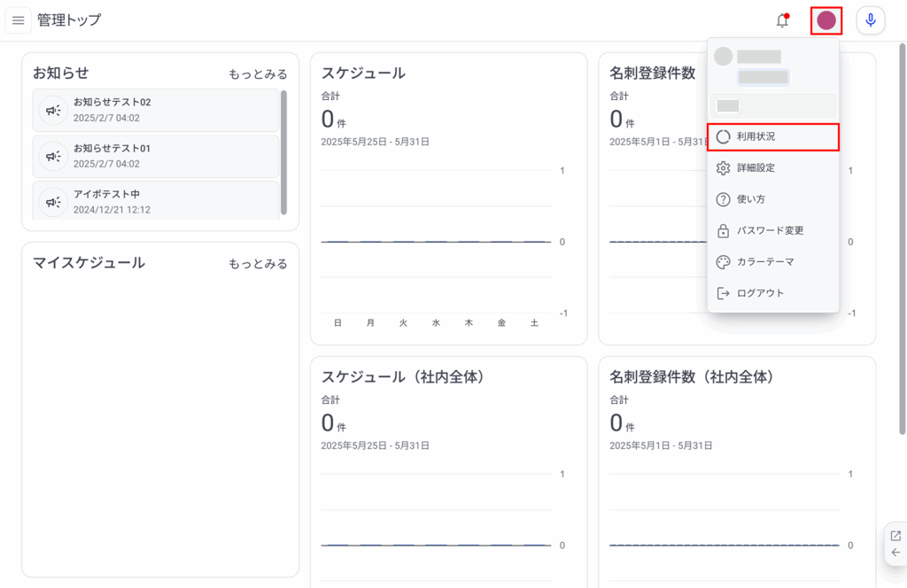The height and width of the screenshot is (588, 907).
Task: Activate the microphone voice input button
Action: click(871, 20)
